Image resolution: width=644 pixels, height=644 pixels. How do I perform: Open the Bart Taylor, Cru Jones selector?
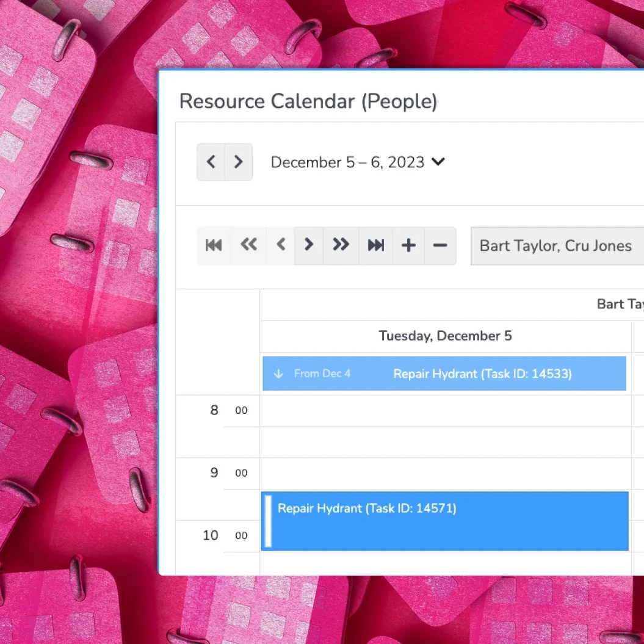(x=555, y=246)
